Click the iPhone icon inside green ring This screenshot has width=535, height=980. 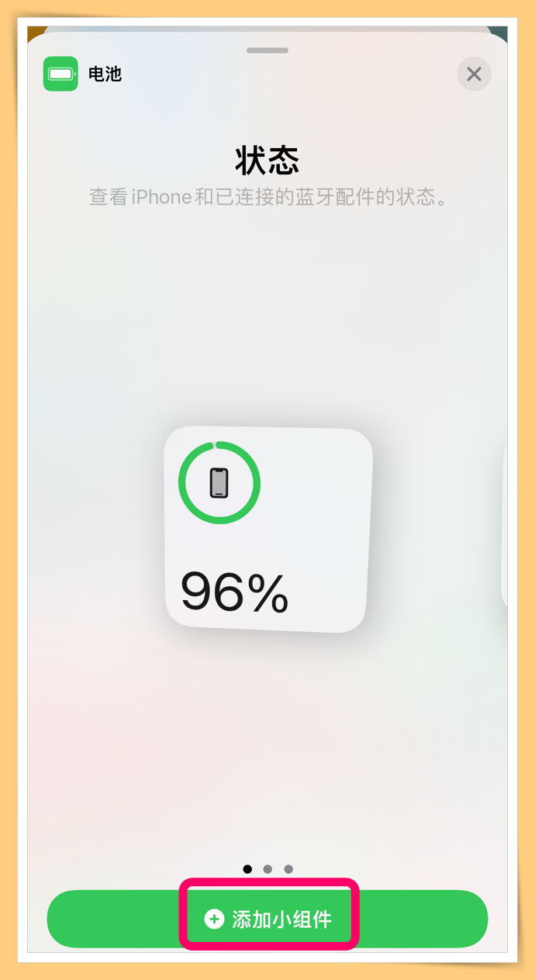click(x=219, y=483)
